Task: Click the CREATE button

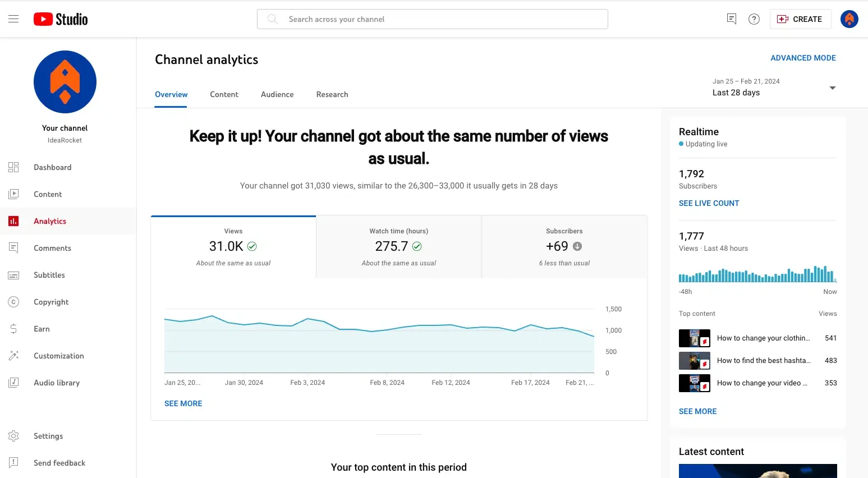Action: click(x=800, y=19)
